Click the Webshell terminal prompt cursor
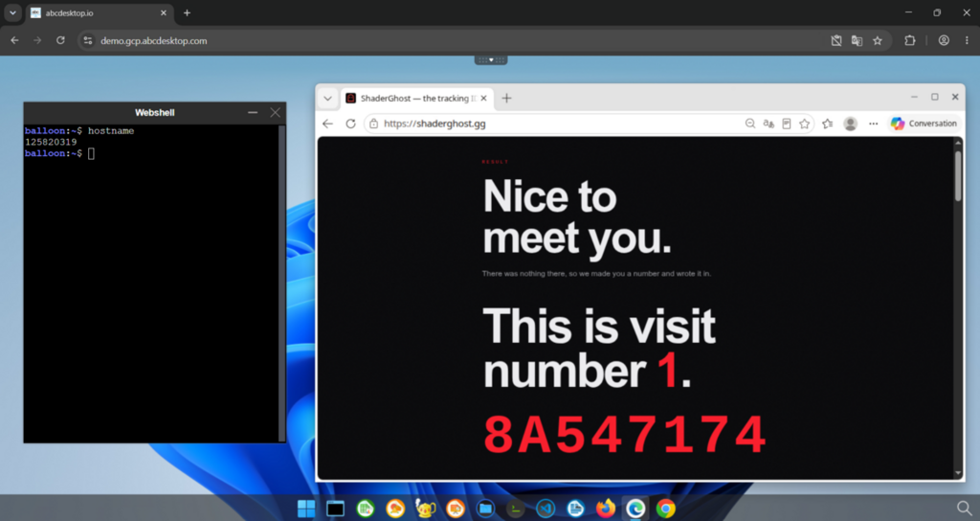This screenshot has height=521, width=980. click(91, 153)
